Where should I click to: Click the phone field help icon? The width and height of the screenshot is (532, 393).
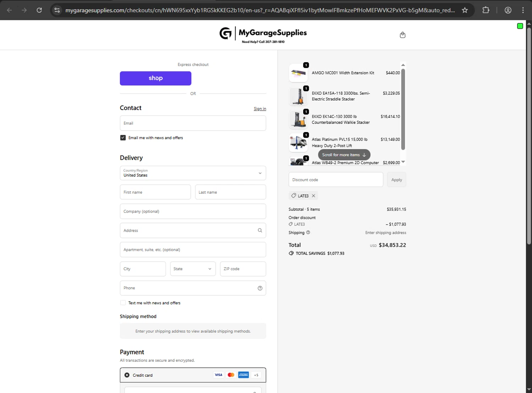tap(260, 288)
